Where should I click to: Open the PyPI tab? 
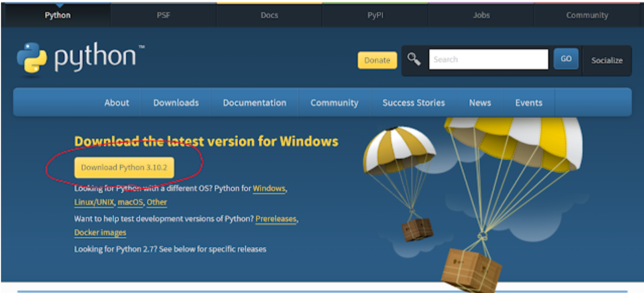(x=375, y=15)
